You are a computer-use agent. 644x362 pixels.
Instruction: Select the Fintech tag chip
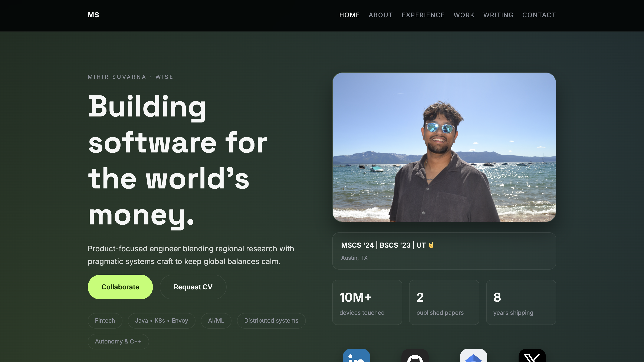coord(105,320)
